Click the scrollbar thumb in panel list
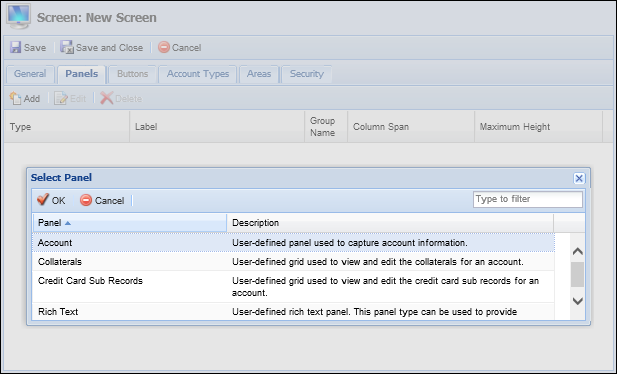 point(578,275)
